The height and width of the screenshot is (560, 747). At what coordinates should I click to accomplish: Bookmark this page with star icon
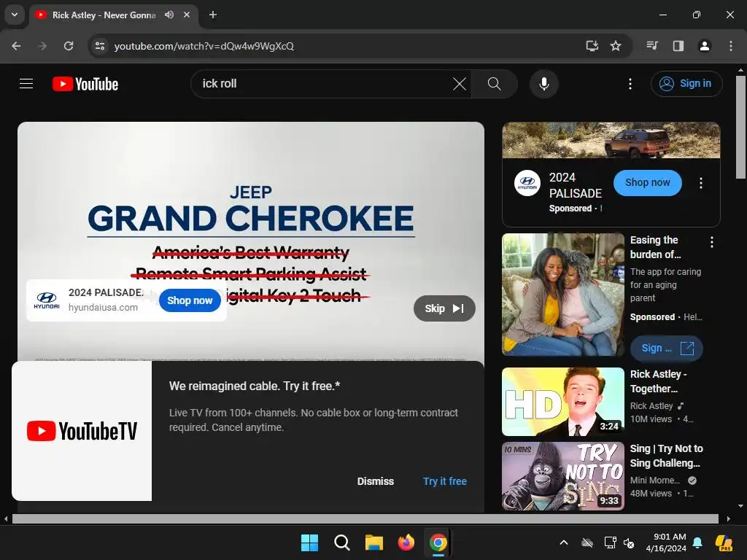pos(616,46)
